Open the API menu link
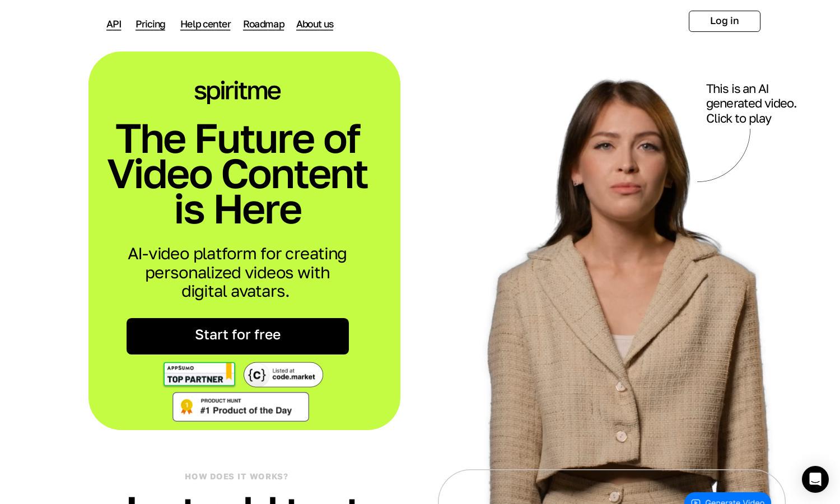840x504 pixels. click(x=114, y=24)
